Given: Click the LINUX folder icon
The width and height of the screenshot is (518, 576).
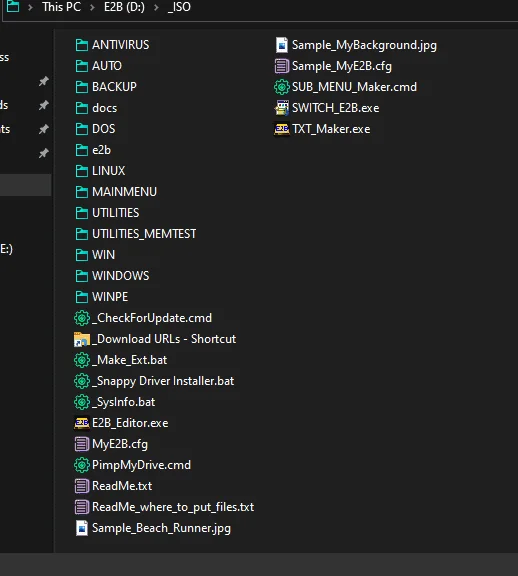Looking at the screenshot, I should [82, 171].
